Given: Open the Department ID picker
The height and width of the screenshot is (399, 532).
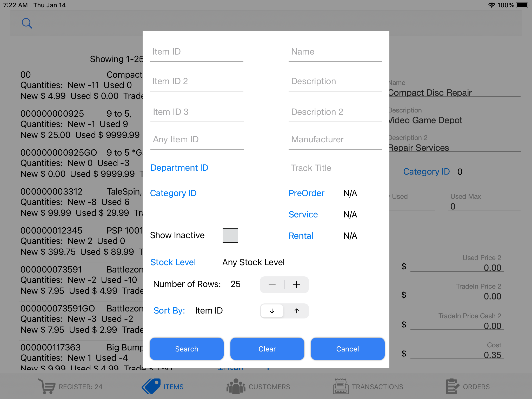Looking at the screenshot, I should tap(179, 168).
